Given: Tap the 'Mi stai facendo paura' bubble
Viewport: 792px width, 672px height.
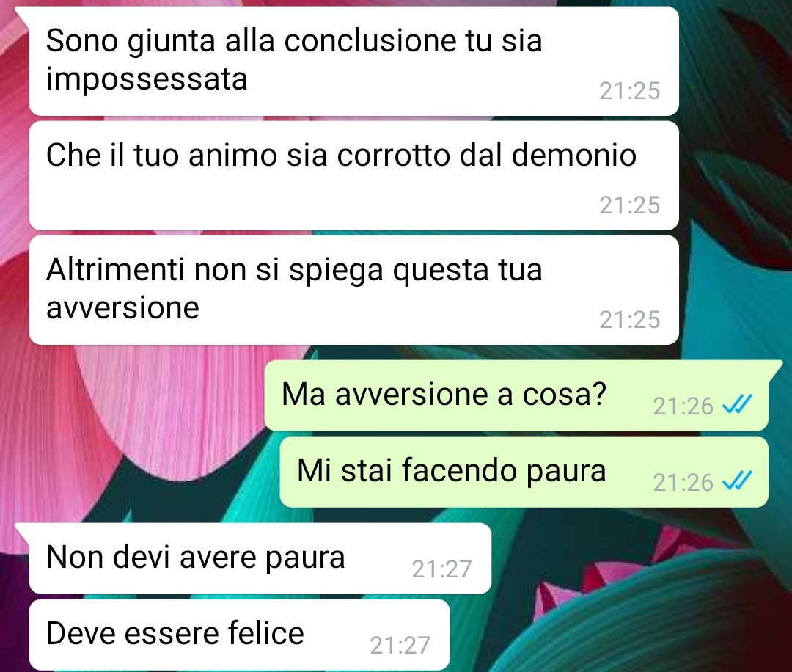Looking at the screenshot, I should (x=524, y=472).
